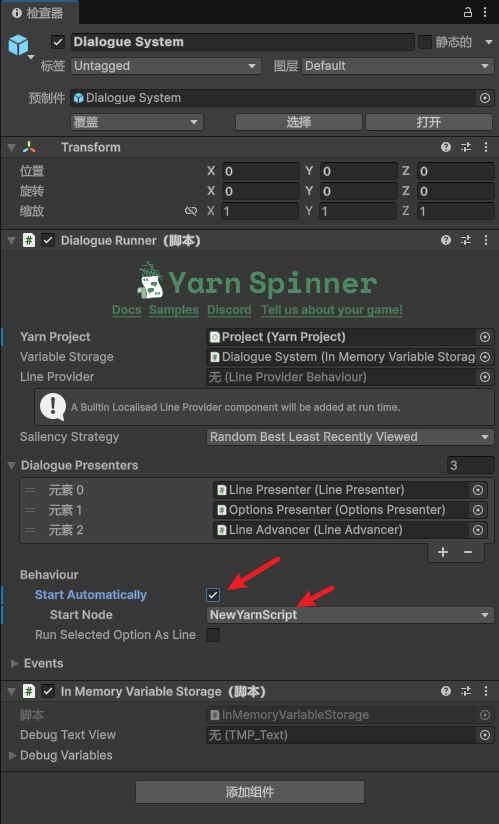Viewport: 499px width, 824px height.
Task: Enable Run Selected Option As Line checkbox
Action: [213, 635]
